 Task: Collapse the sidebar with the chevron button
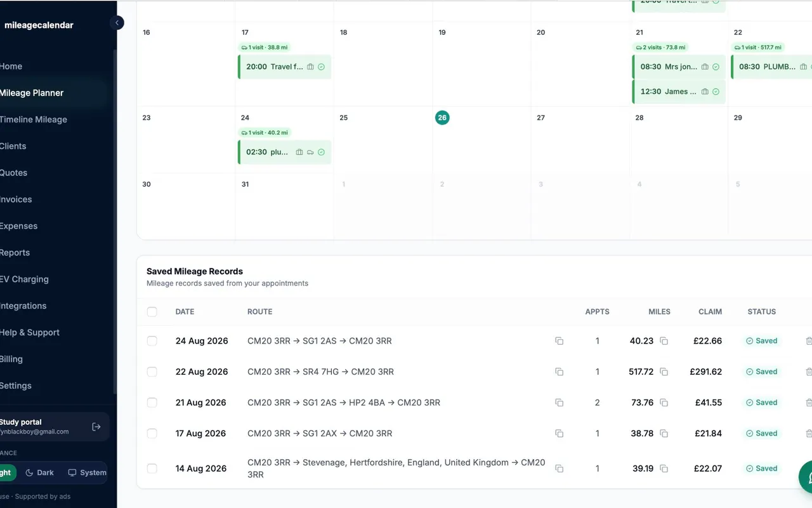coord(117,23)
